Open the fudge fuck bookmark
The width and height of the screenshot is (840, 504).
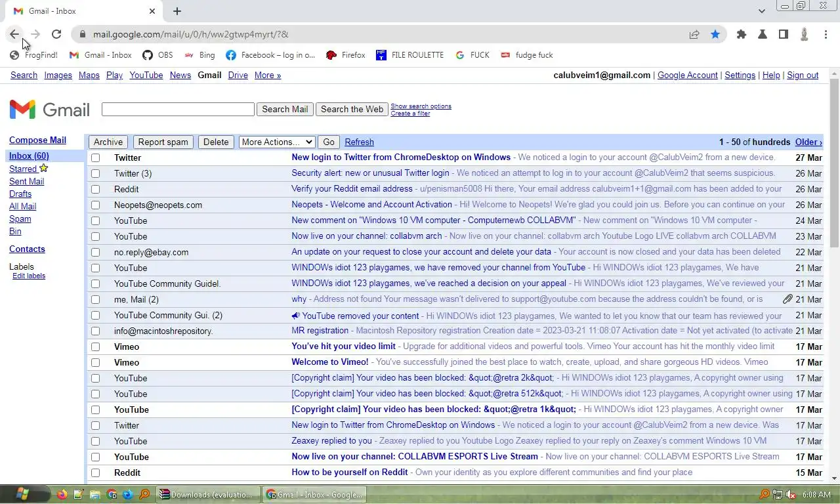click(527, 55)
